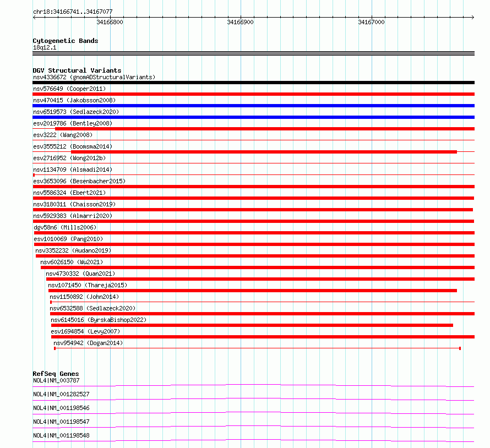
Task: Open variant esv2716952 (Wong2012b)
Action: (x=69, y=158)
